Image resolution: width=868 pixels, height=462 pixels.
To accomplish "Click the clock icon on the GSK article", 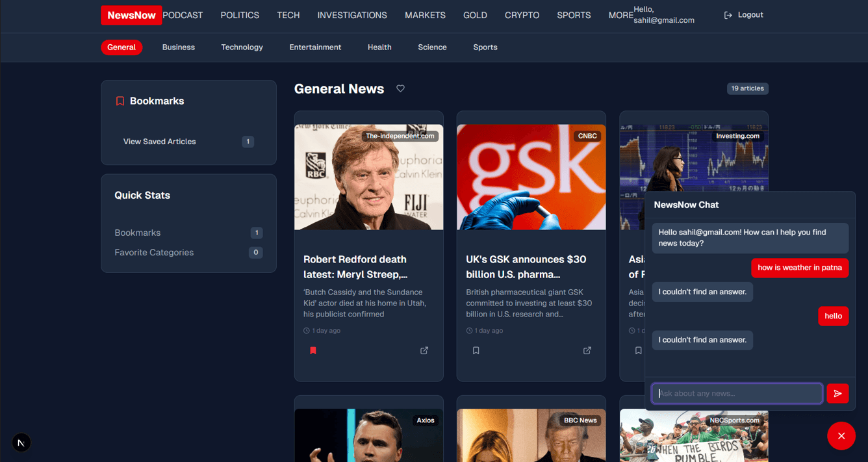I will (468, 330).
